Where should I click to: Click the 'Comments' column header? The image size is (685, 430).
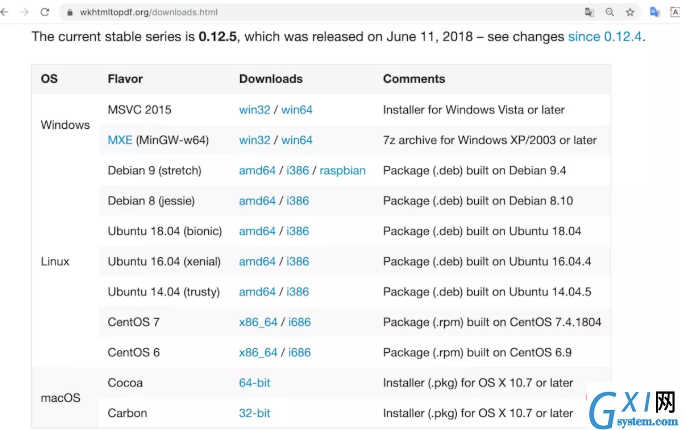tap(414, 79)
